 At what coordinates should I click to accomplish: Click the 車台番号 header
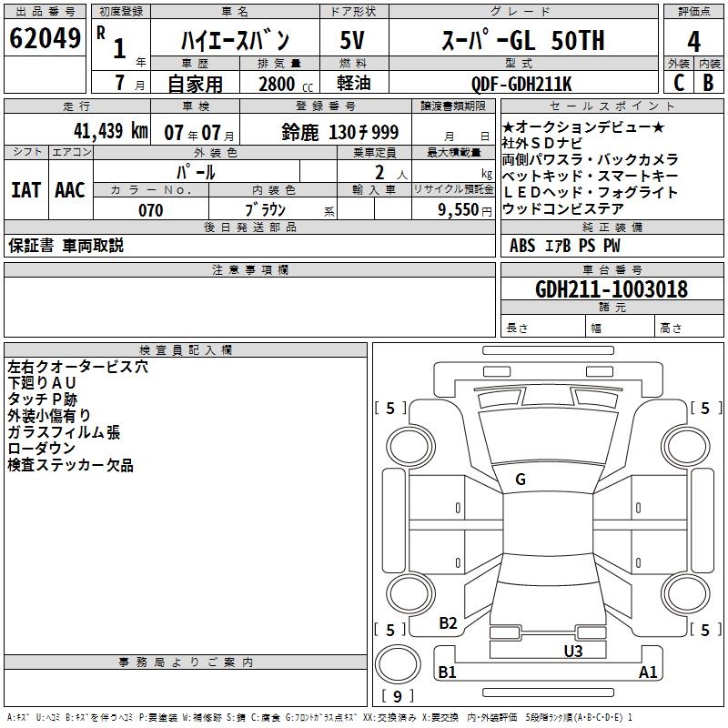click(612, 269)
